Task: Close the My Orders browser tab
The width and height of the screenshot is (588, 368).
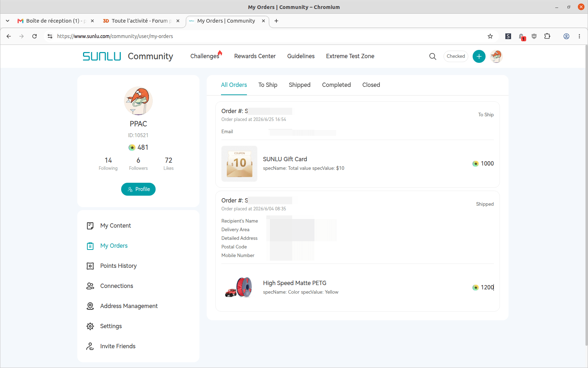Action: point(263,21)
